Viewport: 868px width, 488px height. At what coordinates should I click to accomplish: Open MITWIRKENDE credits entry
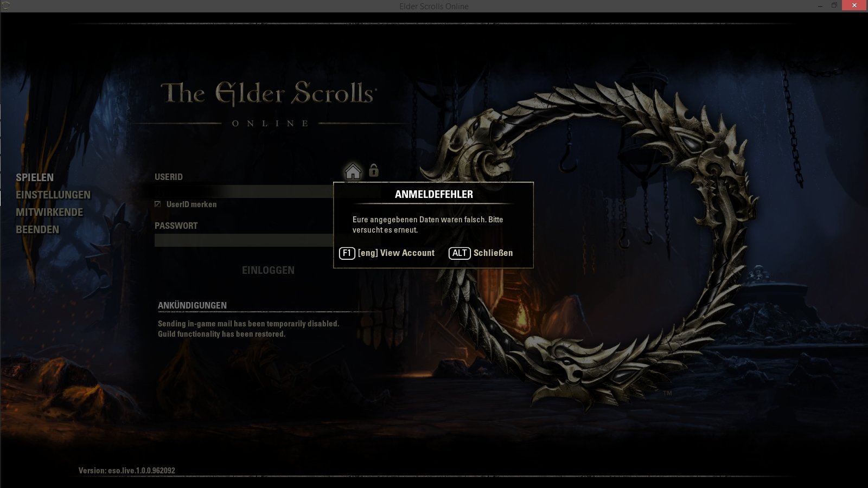[49, 212]
